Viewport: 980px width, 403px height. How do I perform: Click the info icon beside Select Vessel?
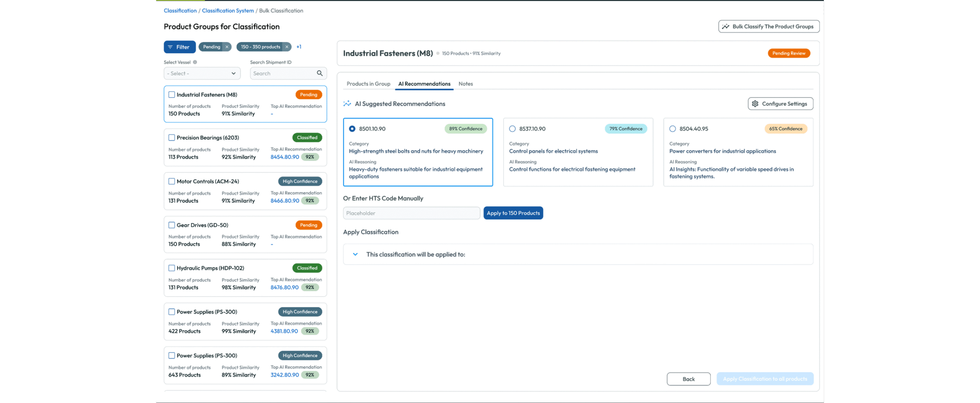point(195,62)
